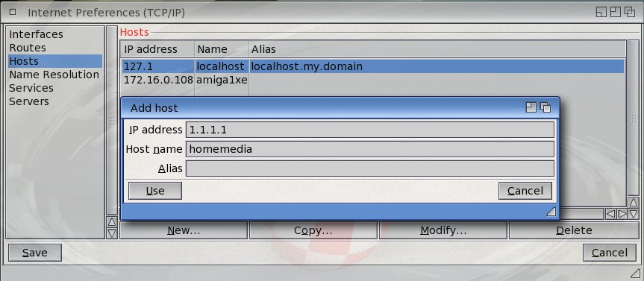The image size is (644, 281).
Task: Click the Copy... button
Action: pos(313,230)
